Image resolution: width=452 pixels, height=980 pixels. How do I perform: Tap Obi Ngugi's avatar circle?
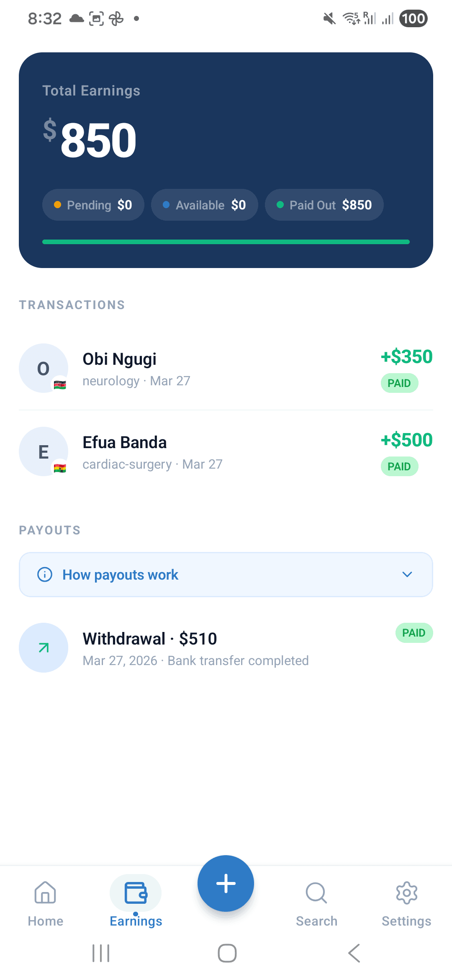44,368
